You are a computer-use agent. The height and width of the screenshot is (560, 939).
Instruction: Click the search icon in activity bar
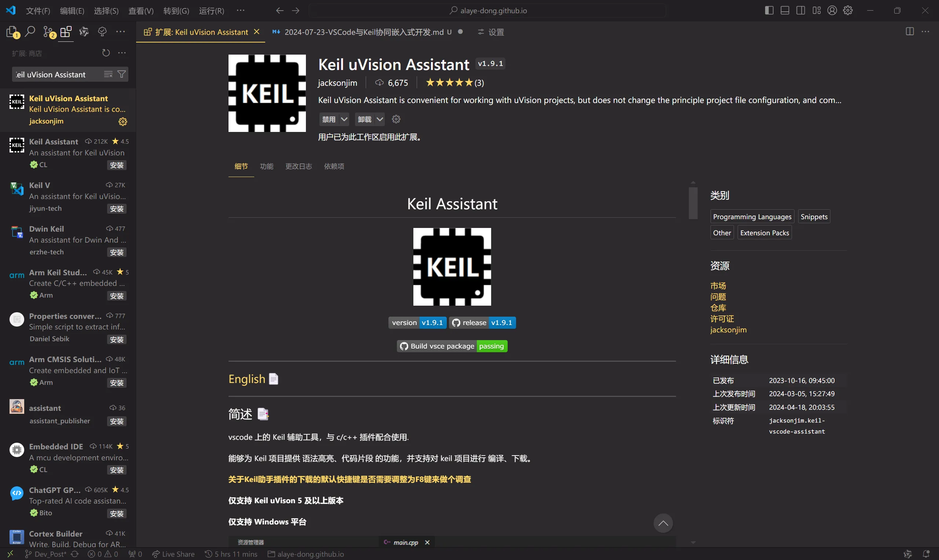[x=29, y=31]
